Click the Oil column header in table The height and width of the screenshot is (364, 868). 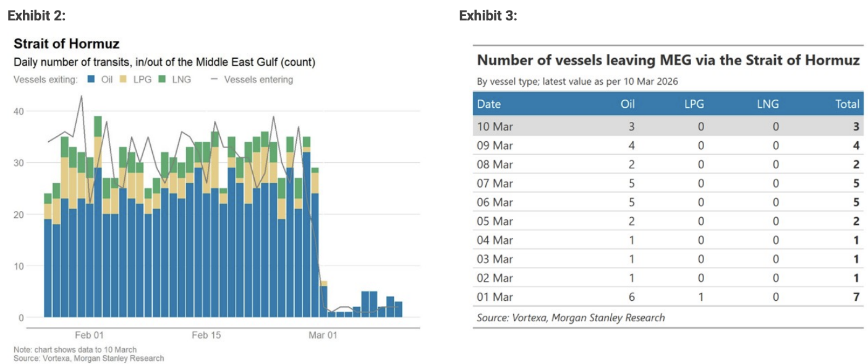click(627, 104)
